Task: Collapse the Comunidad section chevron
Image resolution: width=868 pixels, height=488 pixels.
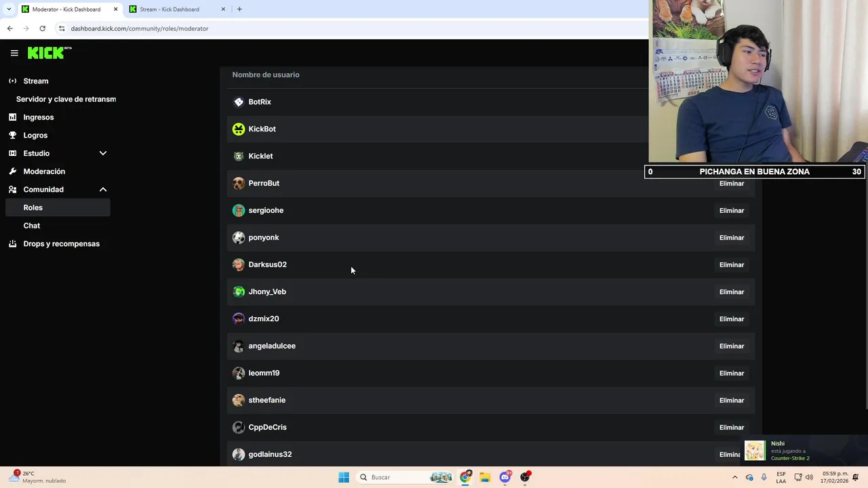Action: pyautogui.click(x=103, y=190)
